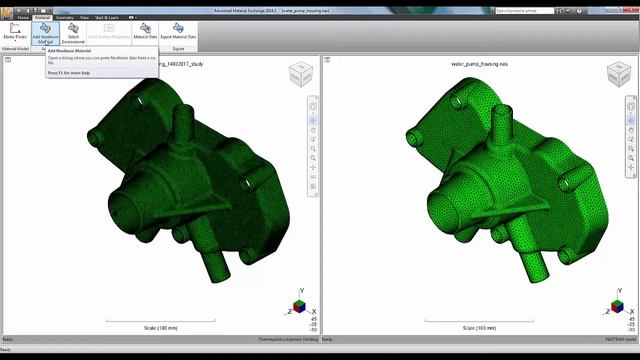This screenshot has height=360, width=640.
Task: Click left Scale (100 mm) label
Action: point(161,328)
